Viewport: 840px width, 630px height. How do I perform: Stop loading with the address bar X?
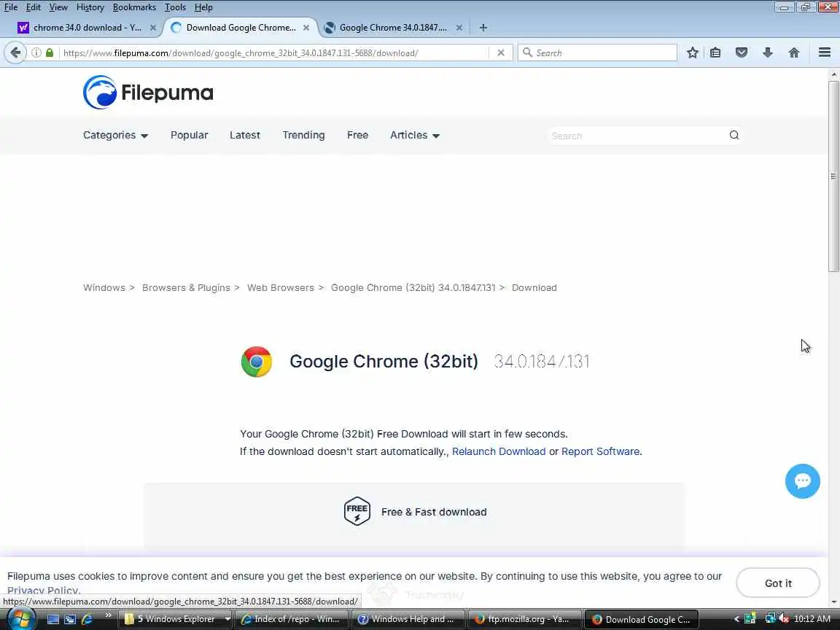point(500,52)
